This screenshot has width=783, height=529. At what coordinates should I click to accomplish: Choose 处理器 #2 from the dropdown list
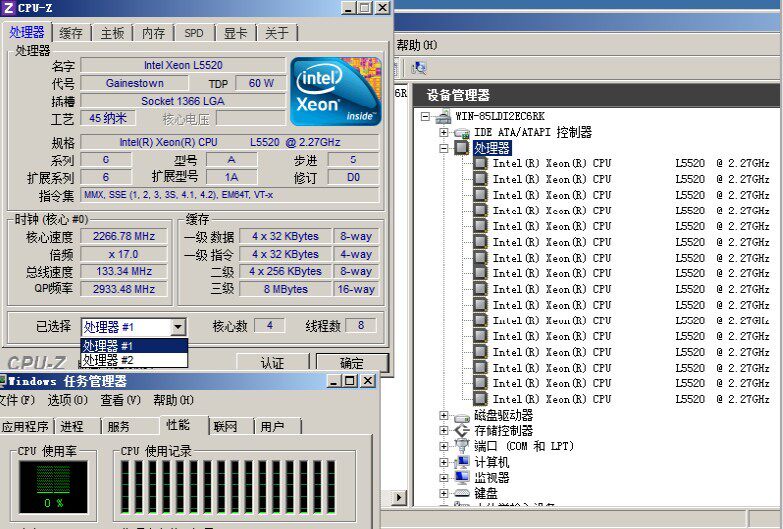[x=134, y=360]
